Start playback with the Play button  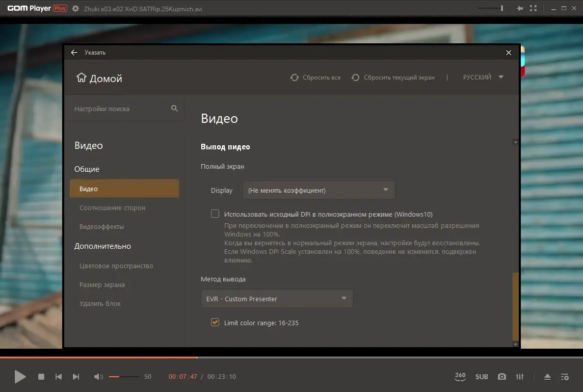20,377
